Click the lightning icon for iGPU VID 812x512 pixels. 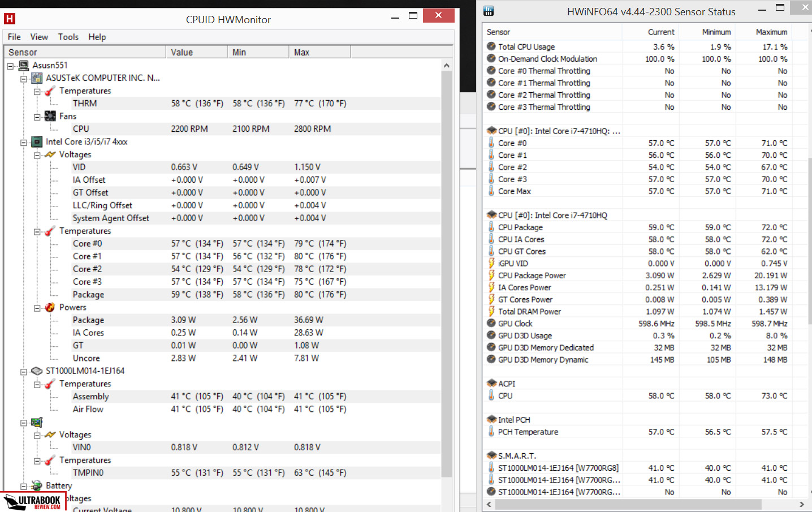pos(491,263)
